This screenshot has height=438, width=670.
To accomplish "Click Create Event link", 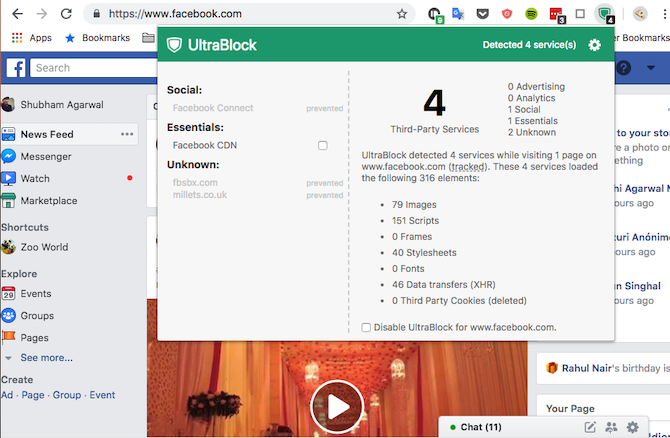I will click(102, 395).
